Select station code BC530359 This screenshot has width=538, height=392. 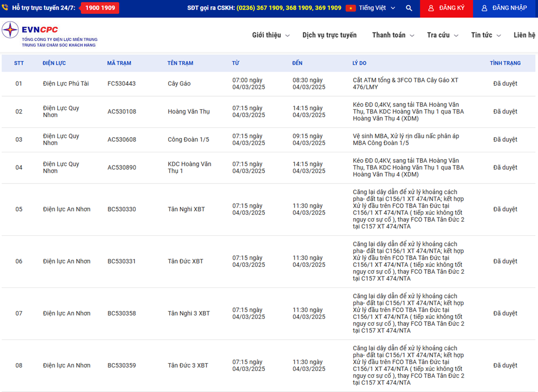pos(122,366)
